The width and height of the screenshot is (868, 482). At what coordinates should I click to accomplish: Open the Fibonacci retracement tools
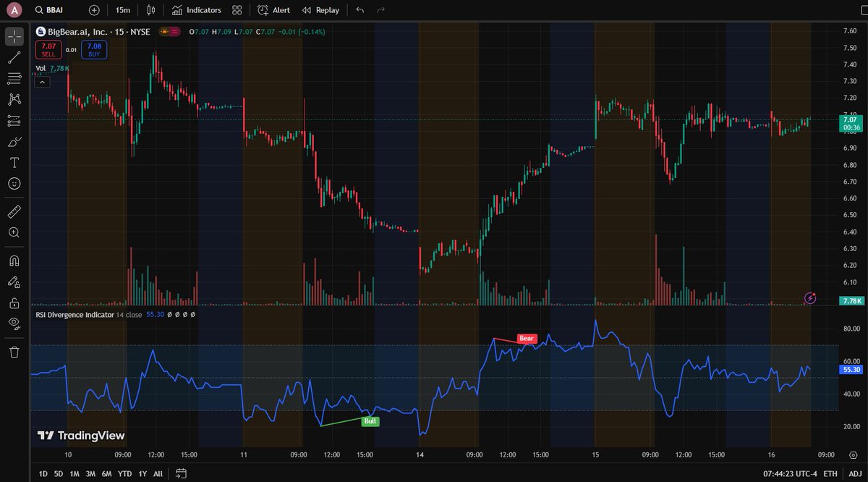[x=14, y=78]
